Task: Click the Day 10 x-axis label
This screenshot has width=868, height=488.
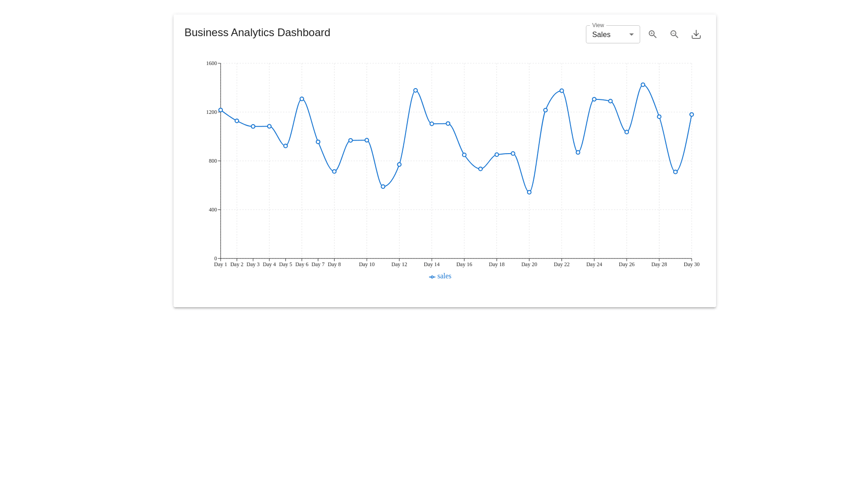Action: [367, 264]
